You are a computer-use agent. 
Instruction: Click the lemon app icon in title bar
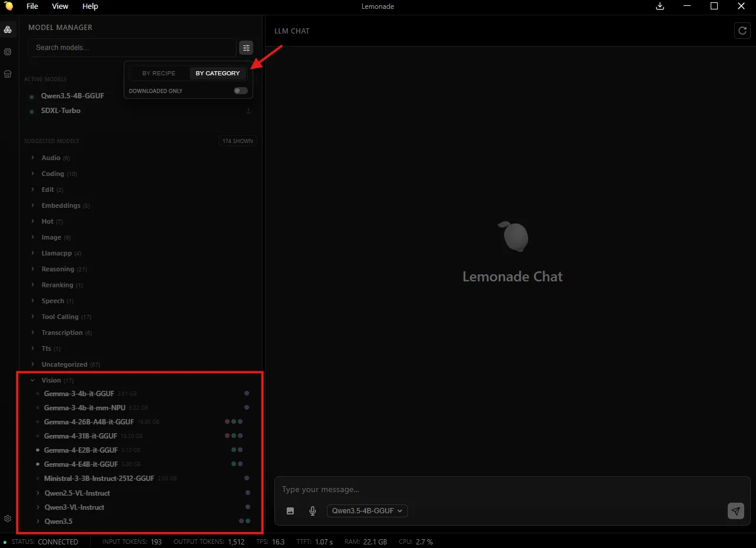point(8,6)
